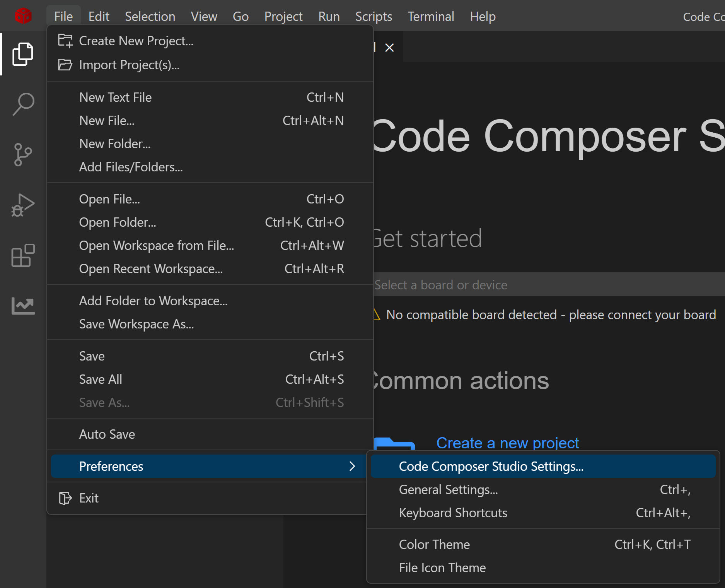Select Exit from the File menu

pos(89,498)
